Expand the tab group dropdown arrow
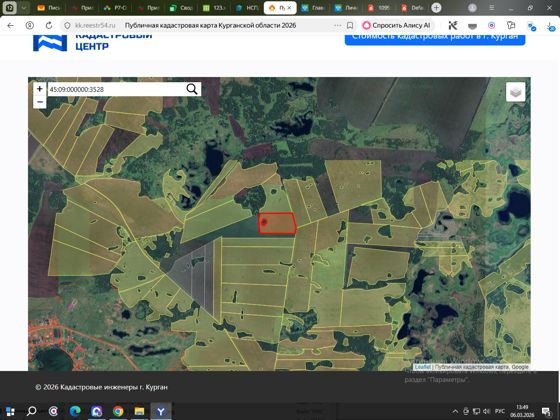Screen dimensions: 560x420 (24, 8)
